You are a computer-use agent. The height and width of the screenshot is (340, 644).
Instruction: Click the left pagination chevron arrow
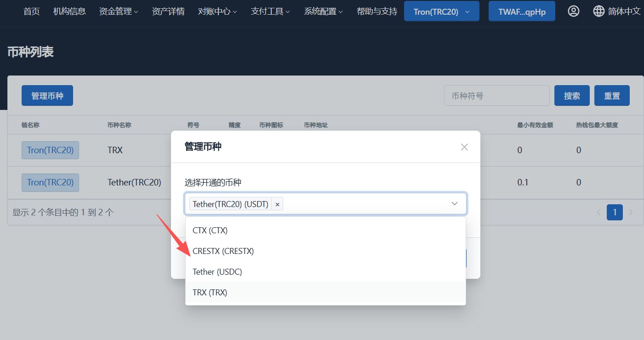click(598, 212)
